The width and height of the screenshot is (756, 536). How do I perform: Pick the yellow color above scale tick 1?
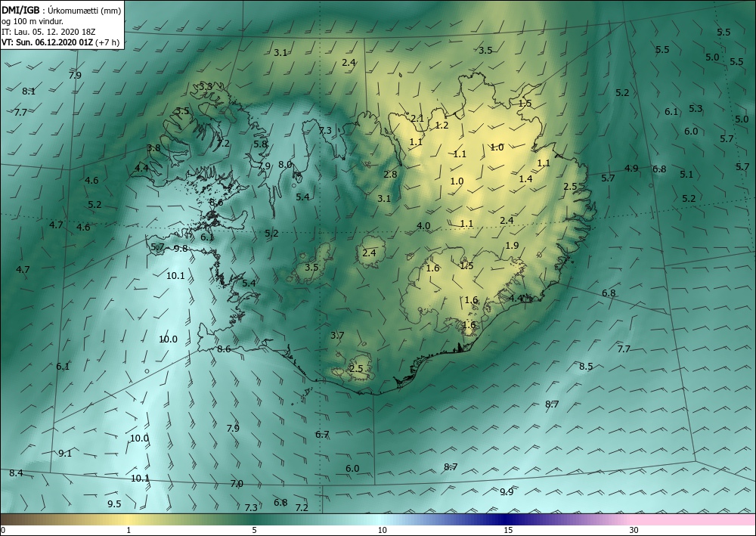tap(129, 519)
